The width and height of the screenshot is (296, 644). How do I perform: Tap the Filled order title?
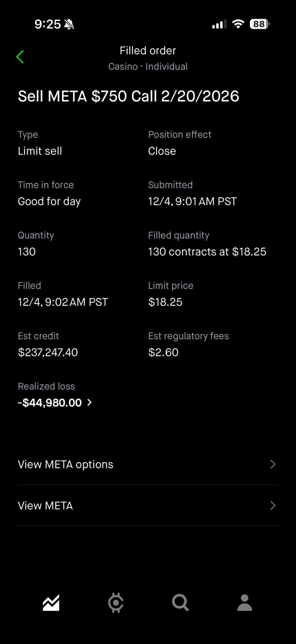(148, 51)
